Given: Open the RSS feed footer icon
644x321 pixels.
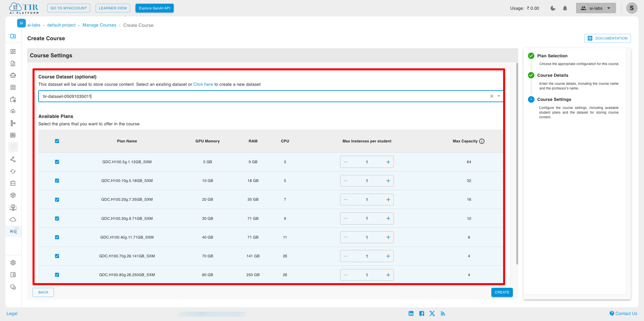Looking at the screenshot, I should 443,314.
